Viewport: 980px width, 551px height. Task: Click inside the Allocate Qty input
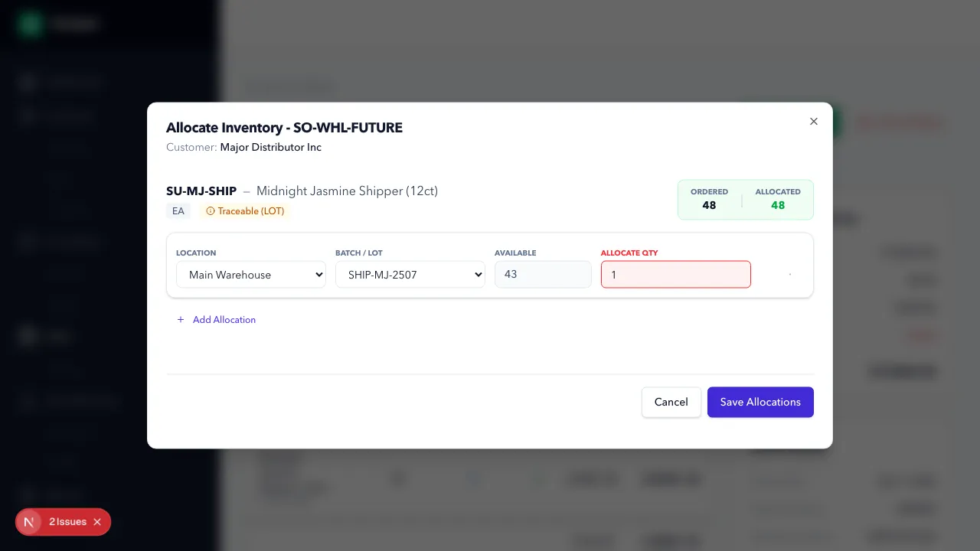pos(675,274)
